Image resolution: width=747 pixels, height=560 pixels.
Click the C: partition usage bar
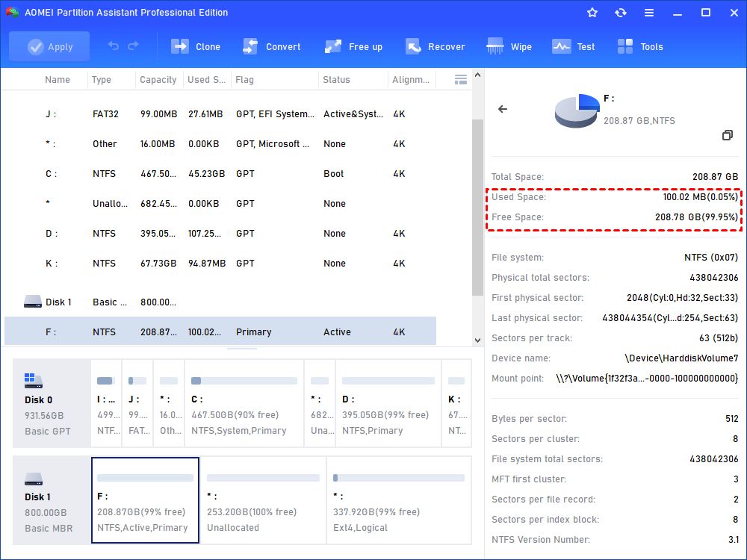244,381
